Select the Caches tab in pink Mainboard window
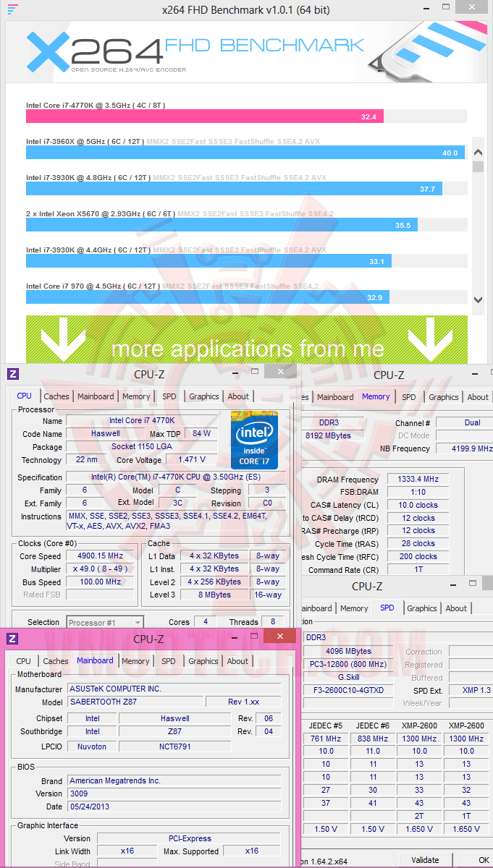The width and height of the screenshot is (493, 868). click(56, 661)
